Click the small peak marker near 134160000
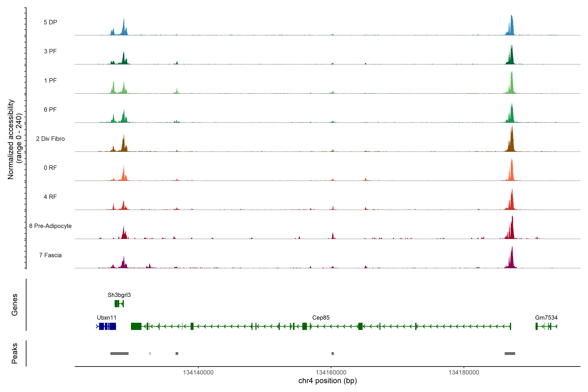Image resolution: width=588 pixels, height=392 pixels. [x=333, y=353]
